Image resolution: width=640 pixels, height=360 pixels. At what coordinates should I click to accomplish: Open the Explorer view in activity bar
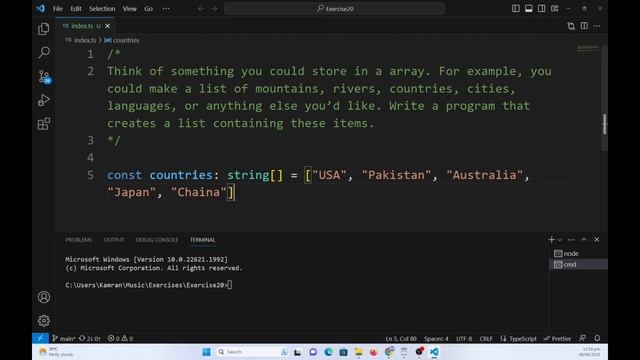(x=44, y=29)
